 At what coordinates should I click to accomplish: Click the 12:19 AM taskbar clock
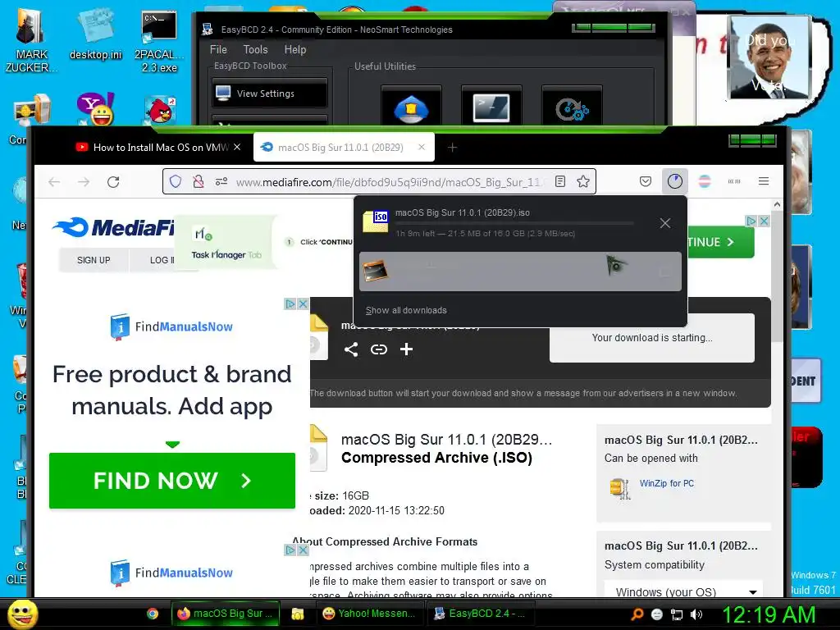pos(769,614)
